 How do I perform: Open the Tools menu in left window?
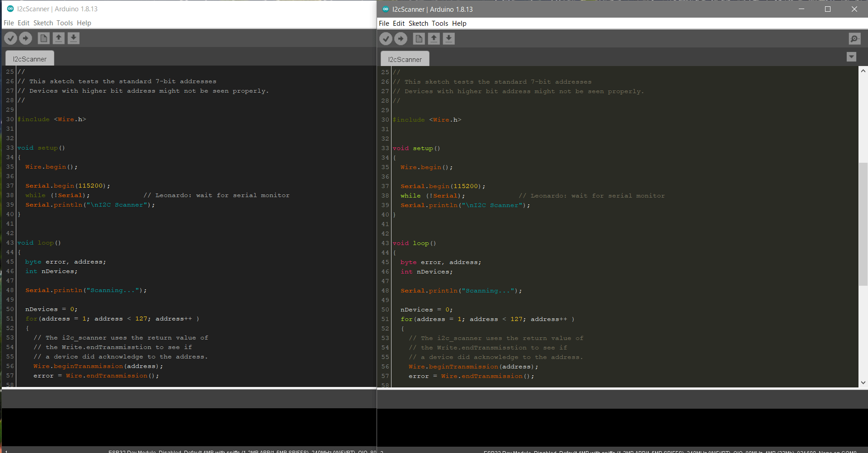[x=65, y=23]
